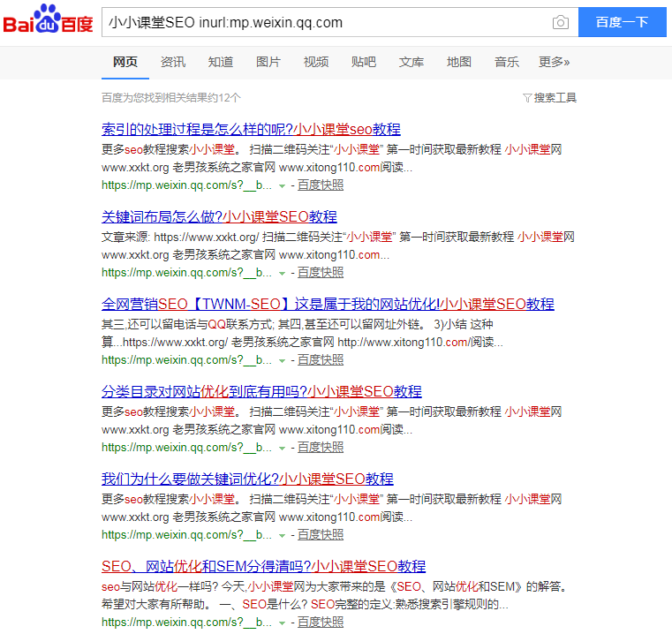
Task: Open 全网营销SEO【TWNM-SEO】 result link
Action: (x=328, y=304)
